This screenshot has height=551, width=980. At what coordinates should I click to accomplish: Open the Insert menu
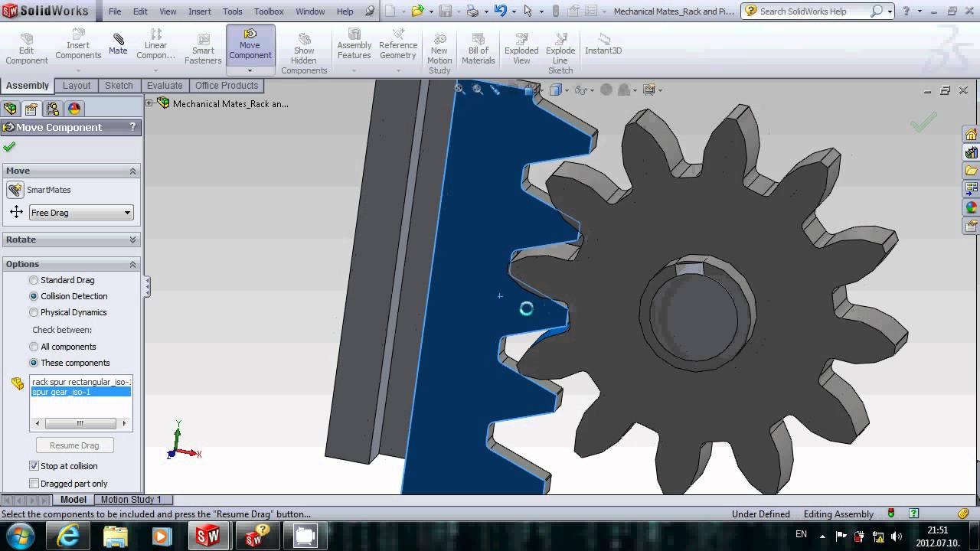pyautogui.click(x=200, y=11)
